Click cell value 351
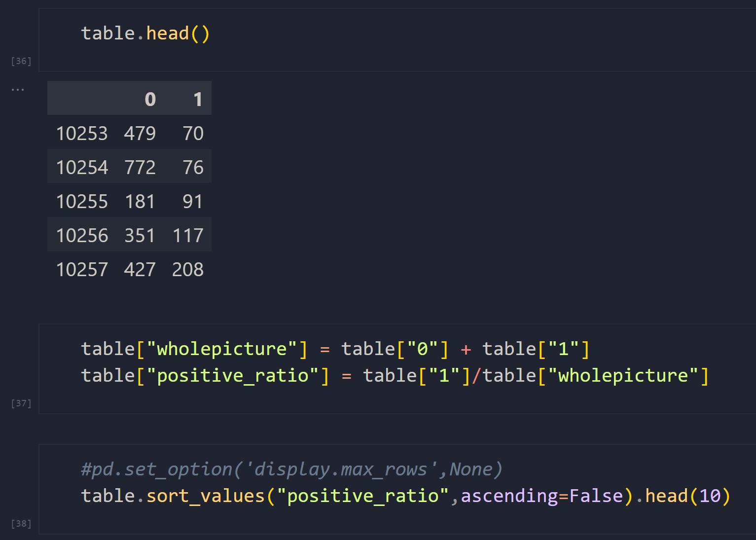Image resolution: width=756 pixels, height=540 pixels. (x=140, y=236)
